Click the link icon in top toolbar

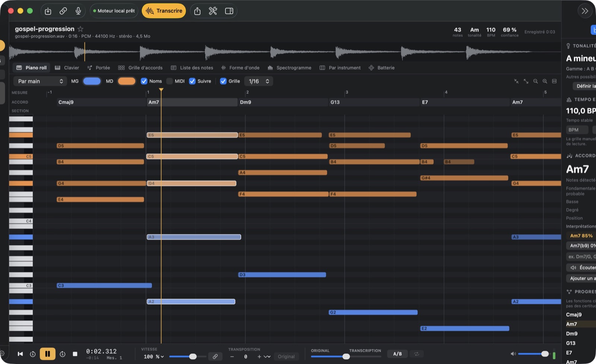click(63, 11)
